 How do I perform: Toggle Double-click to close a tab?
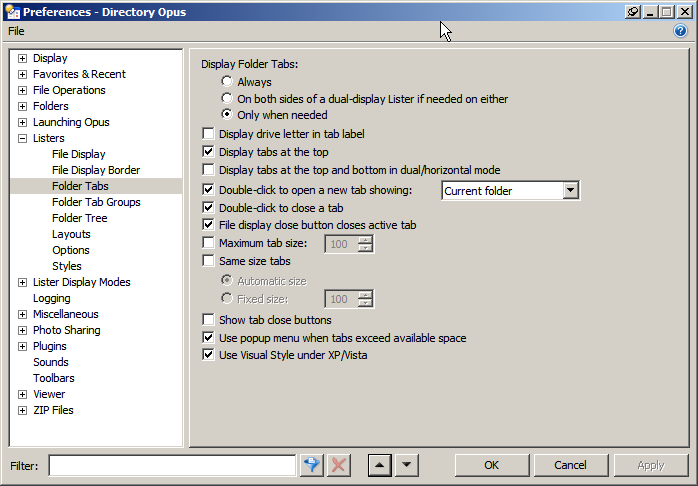208,208
